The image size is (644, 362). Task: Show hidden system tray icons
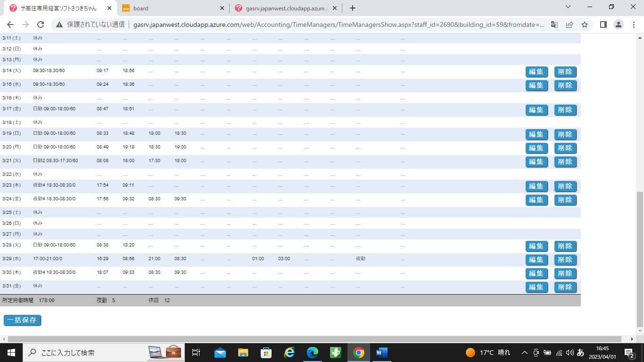click(524, 353)
